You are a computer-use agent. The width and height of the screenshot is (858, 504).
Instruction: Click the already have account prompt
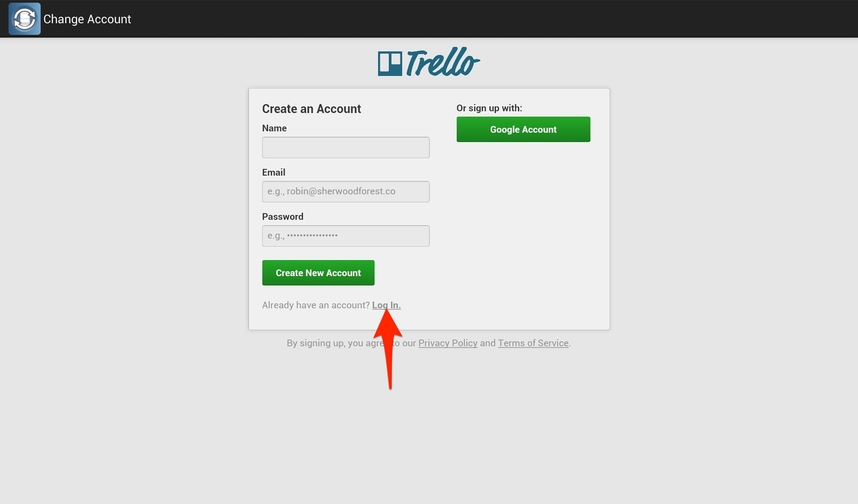(x=387, y=305)
